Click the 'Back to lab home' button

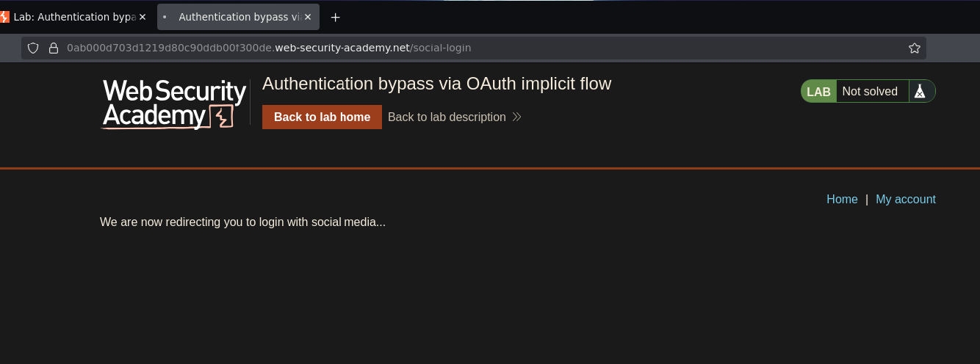point(322,117)
